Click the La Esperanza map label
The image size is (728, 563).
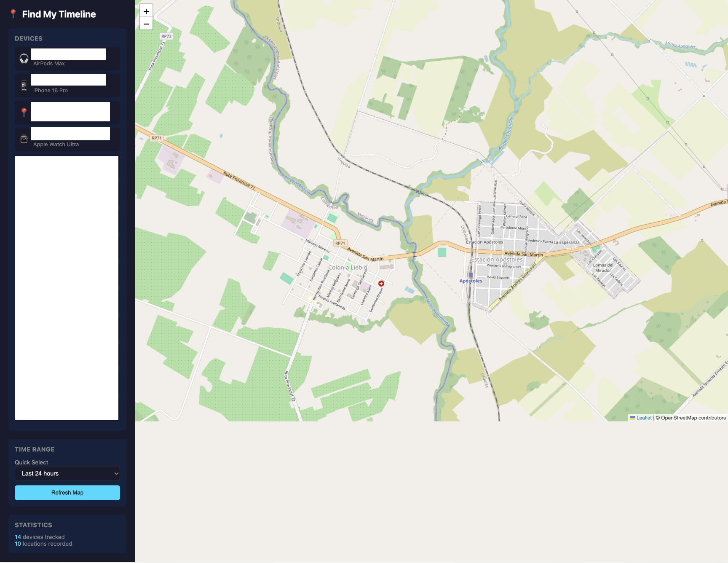(567, 242)
